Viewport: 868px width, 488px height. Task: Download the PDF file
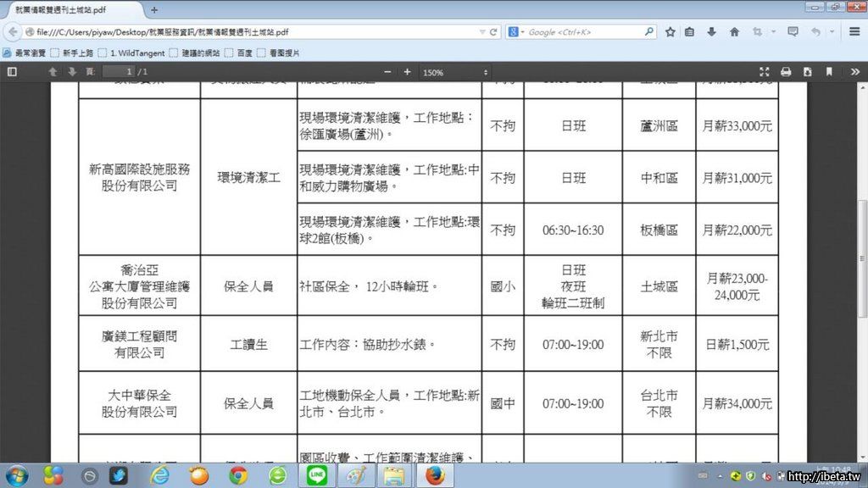807,72
